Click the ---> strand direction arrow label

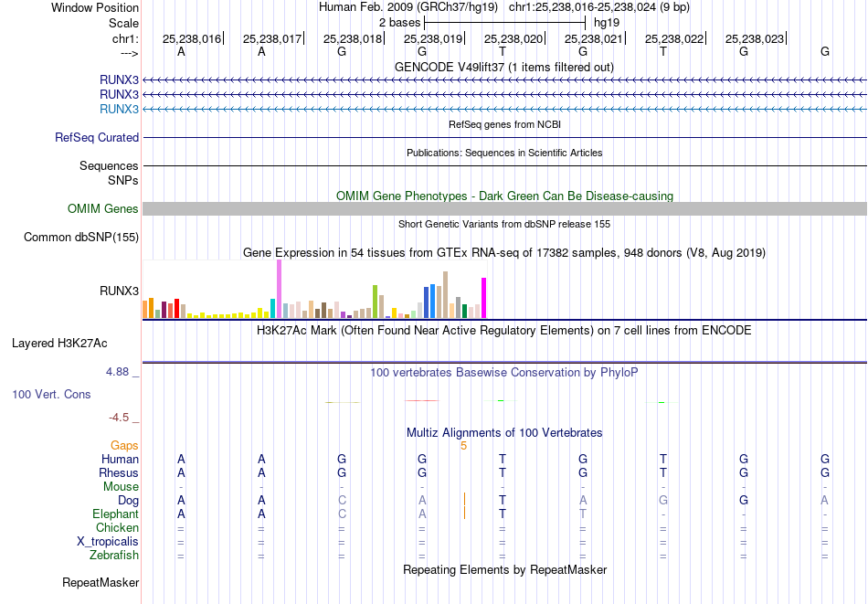click(x=129, y=53)
